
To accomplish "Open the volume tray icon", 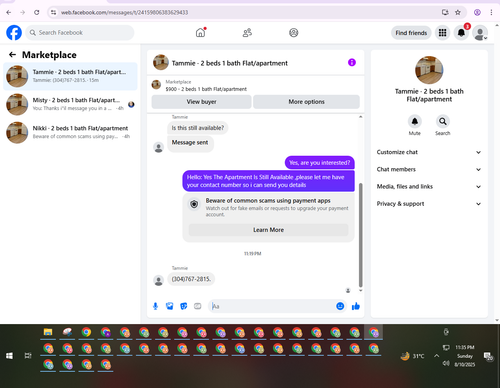I will pyautogui.click(x=446, y=363).
